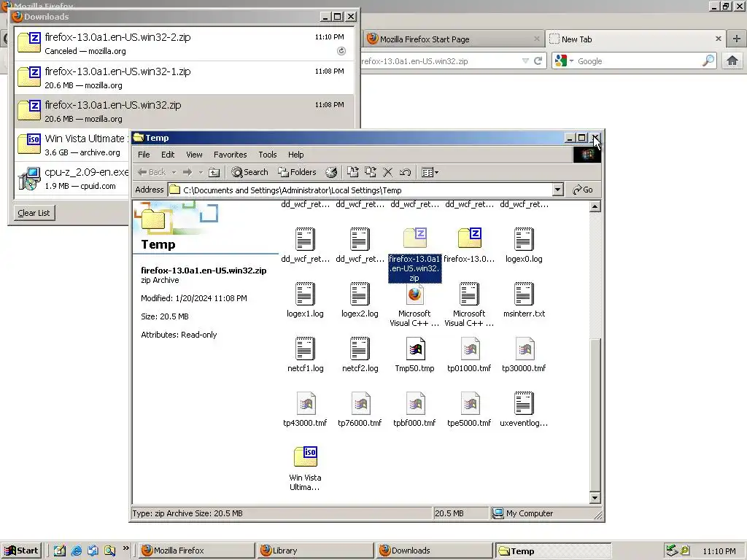The width and height of the screenshot is (747, 560).
Task: Open the File menu
Action: coord(144,155)
